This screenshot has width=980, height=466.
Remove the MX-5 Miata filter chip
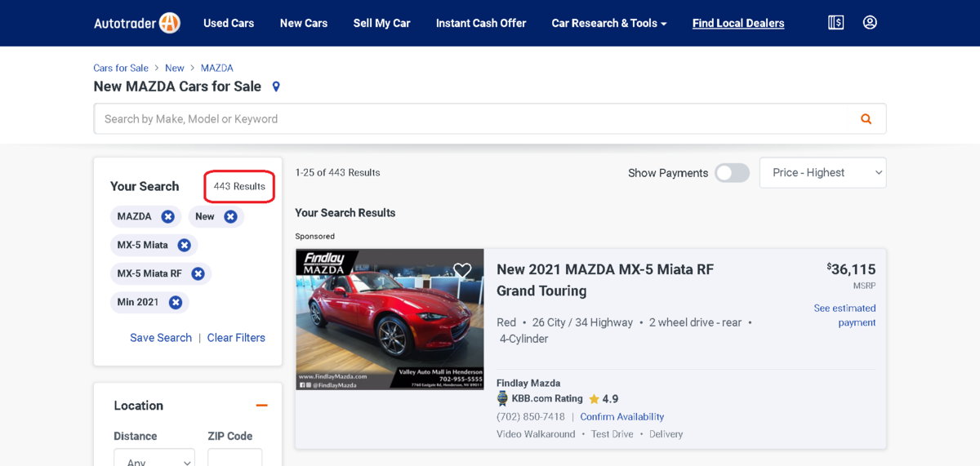[x=184, y=245]
